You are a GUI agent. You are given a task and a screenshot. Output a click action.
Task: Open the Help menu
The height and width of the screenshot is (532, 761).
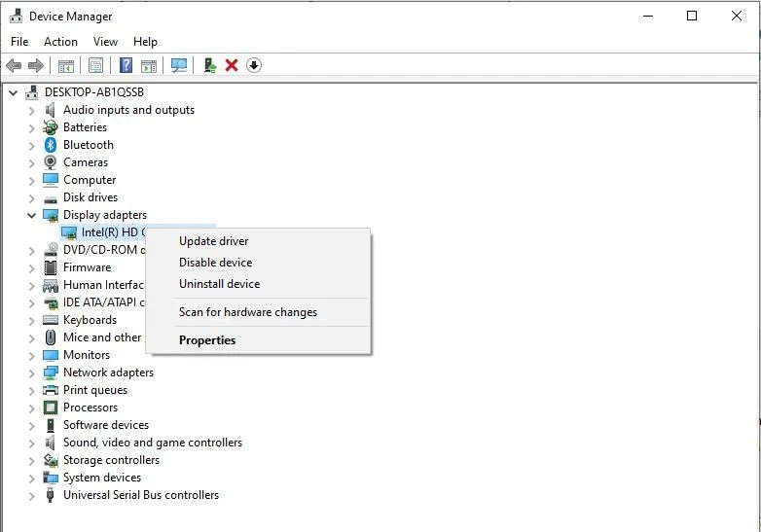click(x=145, y=42)
